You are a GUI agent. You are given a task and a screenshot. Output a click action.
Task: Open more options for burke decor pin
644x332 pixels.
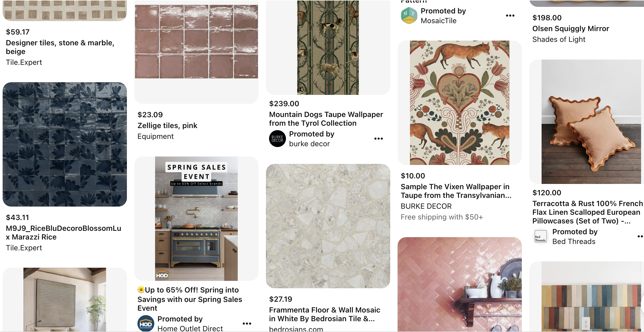point(378,139)
